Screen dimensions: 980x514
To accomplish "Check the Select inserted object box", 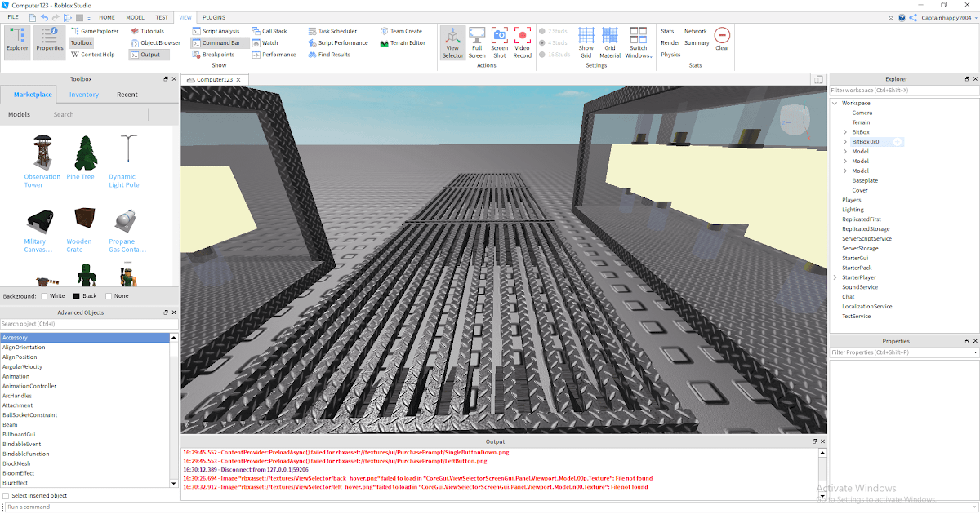I will (7, 495).
